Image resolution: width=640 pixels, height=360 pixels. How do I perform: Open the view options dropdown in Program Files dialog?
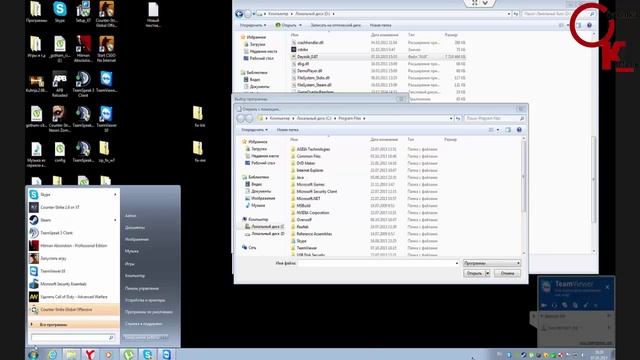point(498,130)
